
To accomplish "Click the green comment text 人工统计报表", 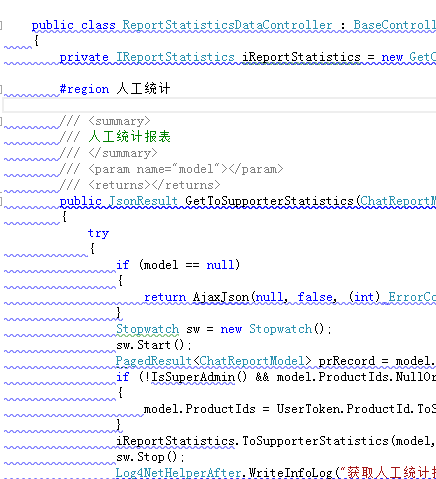I will (x=130, y=137).
